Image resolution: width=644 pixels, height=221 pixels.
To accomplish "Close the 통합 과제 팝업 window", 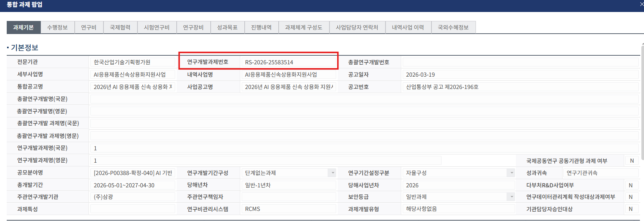I will click(x=641, y=4).
